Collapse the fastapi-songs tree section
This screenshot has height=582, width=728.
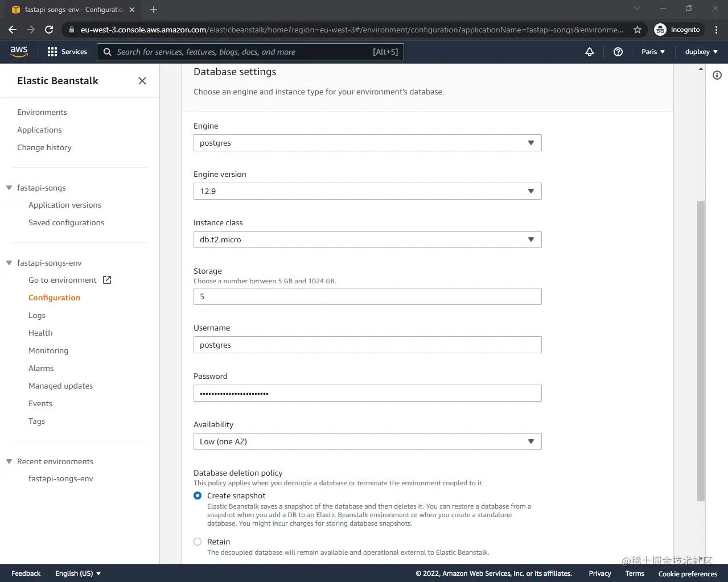coord(9,188)
